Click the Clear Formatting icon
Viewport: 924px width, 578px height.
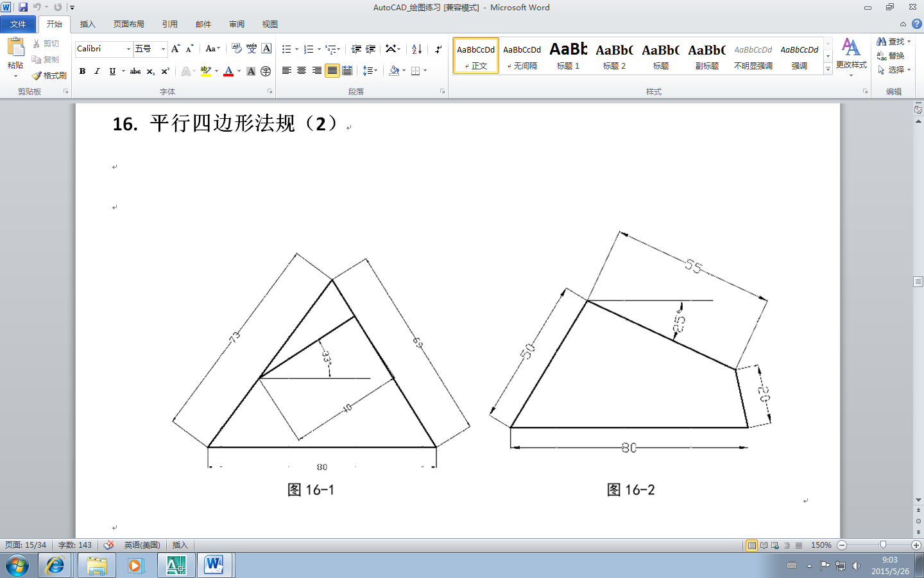pos(237,49)
